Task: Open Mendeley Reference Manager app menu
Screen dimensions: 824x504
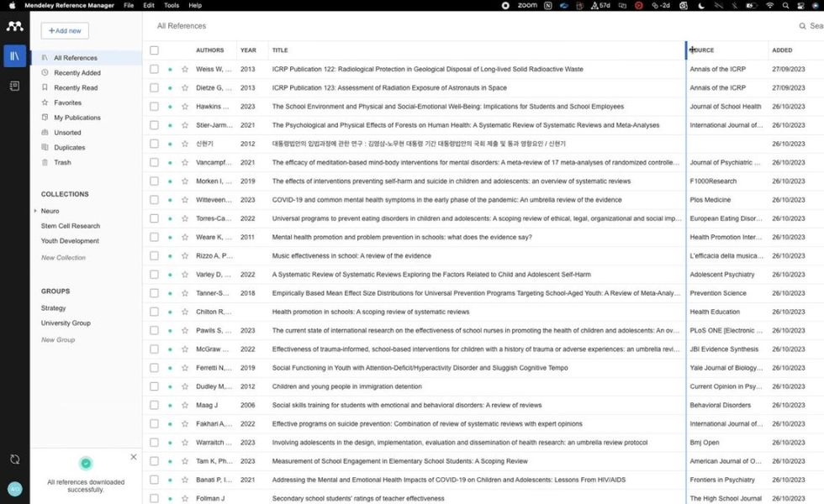Action: click(x=69, y=5)
